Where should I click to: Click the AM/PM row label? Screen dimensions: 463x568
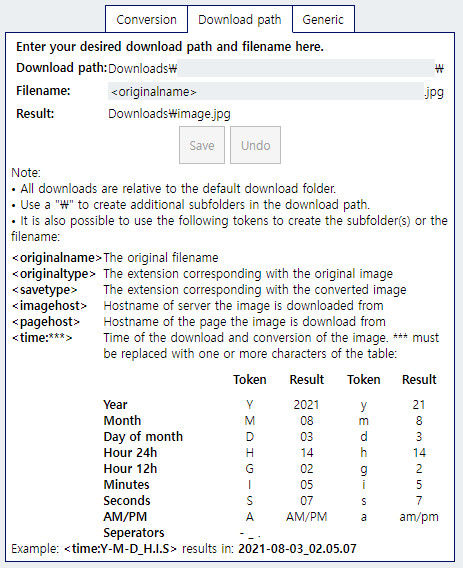pos(125,516)
